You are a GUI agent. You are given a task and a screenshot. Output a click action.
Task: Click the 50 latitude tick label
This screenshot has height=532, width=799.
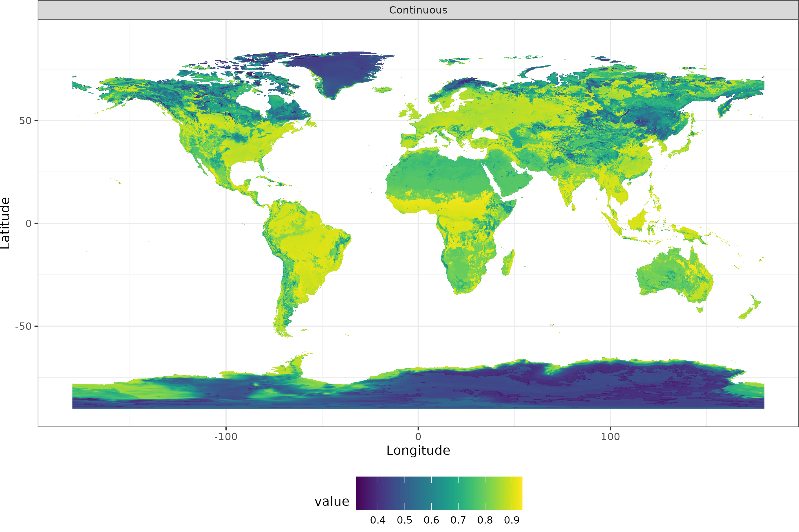(25, 121)
